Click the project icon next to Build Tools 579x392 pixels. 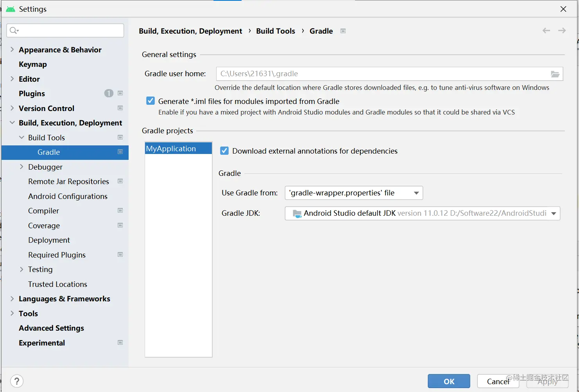pos(120,137)
